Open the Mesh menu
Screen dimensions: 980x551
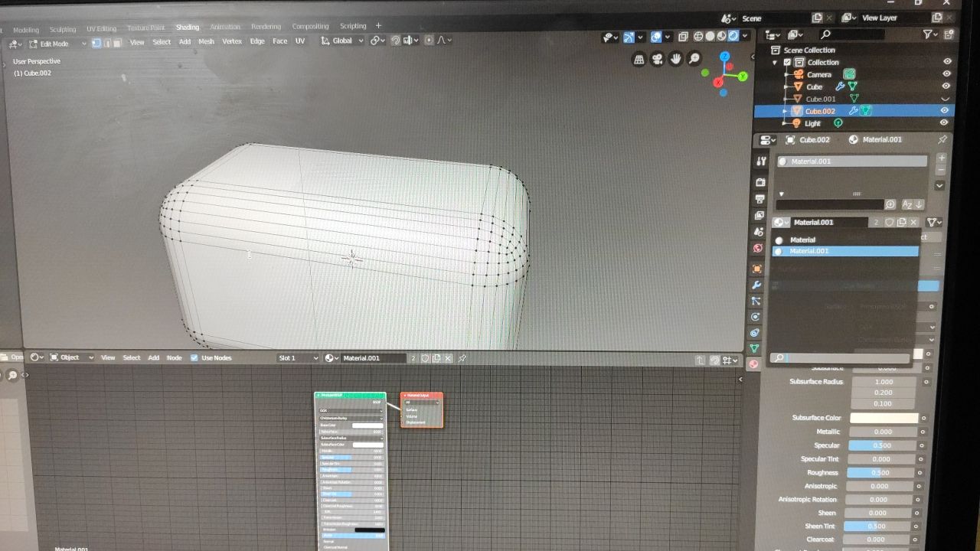coord(206,41)
